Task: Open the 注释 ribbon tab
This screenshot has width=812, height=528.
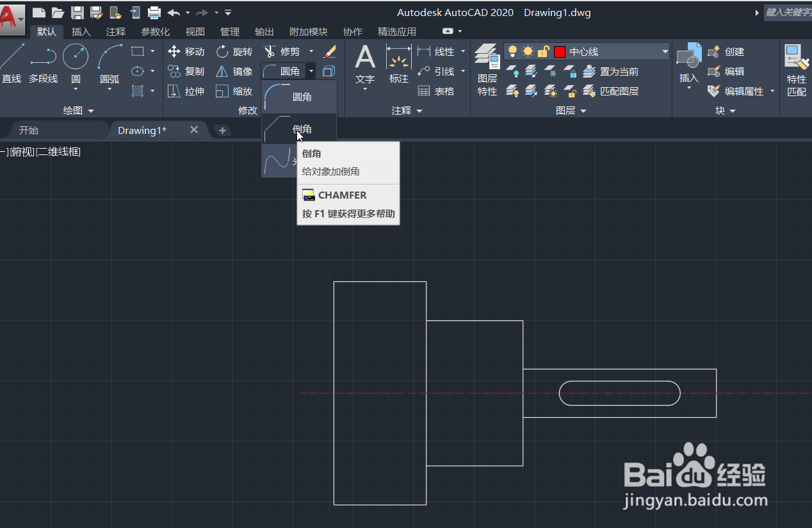Action: point(116,31)
